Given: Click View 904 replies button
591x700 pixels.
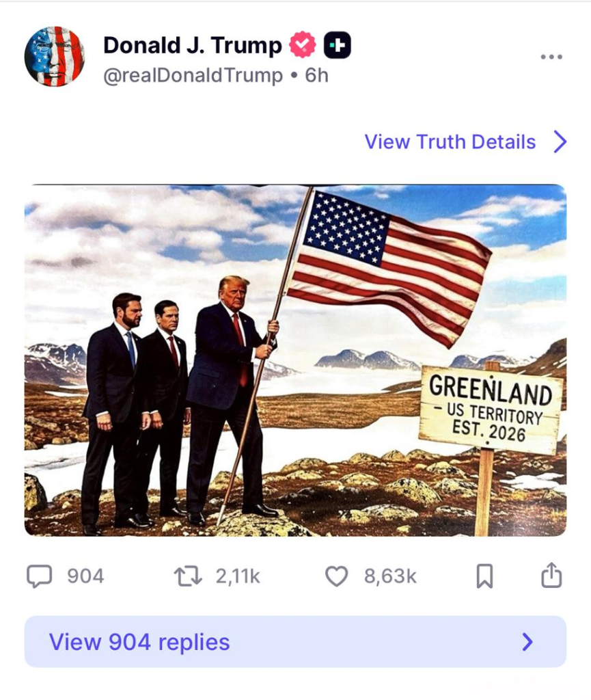Looking at the screenshot, I should pyautogui.click(x=295, y=641).
